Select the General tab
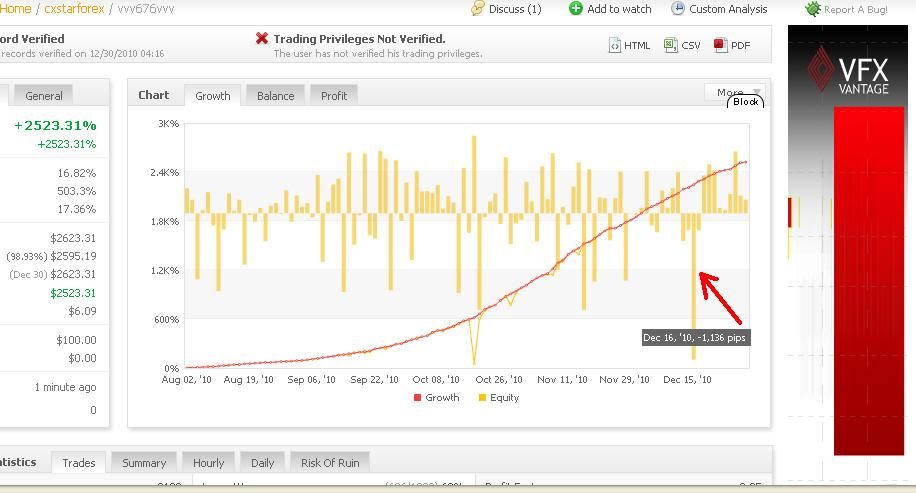Viewport: 916px width, 493px height. 44,96
